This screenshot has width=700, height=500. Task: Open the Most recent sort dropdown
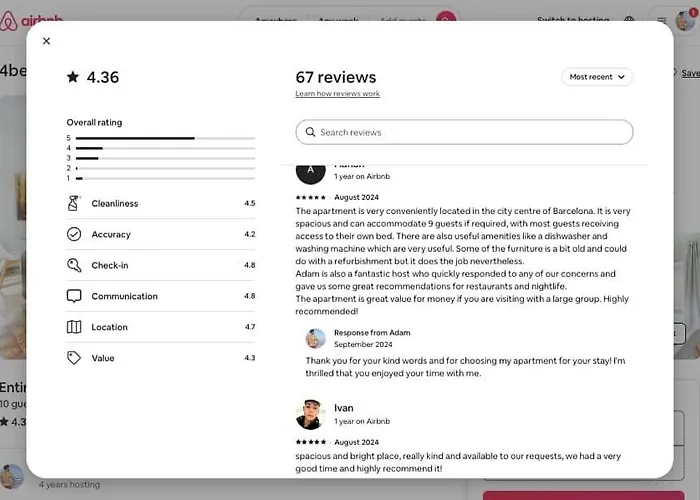tap(597, 77)
